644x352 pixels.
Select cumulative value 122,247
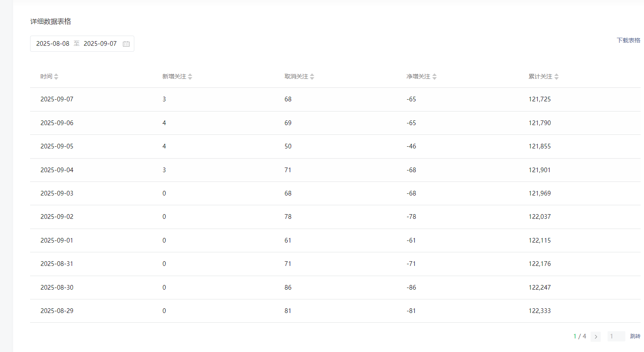click(x=540, y=288)
